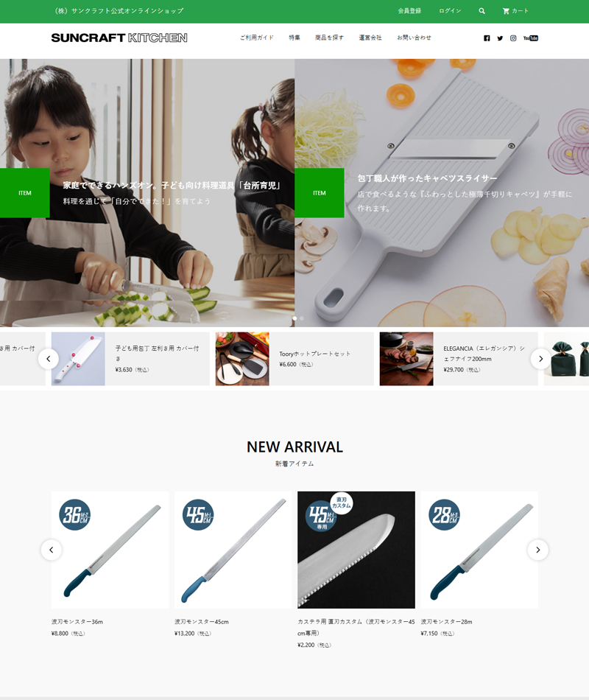
Task: Open the 運営会社 menu item
Action: (370, 38)
